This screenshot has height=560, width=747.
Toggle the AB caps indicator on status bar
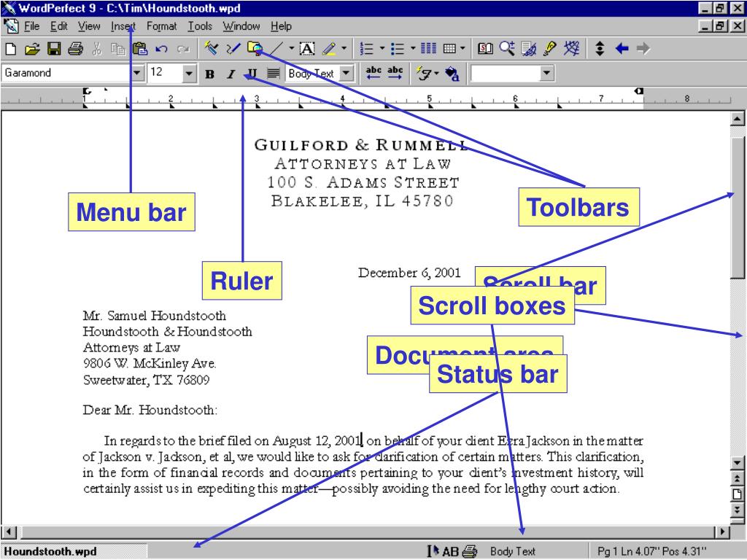click(x=450, y=551)
